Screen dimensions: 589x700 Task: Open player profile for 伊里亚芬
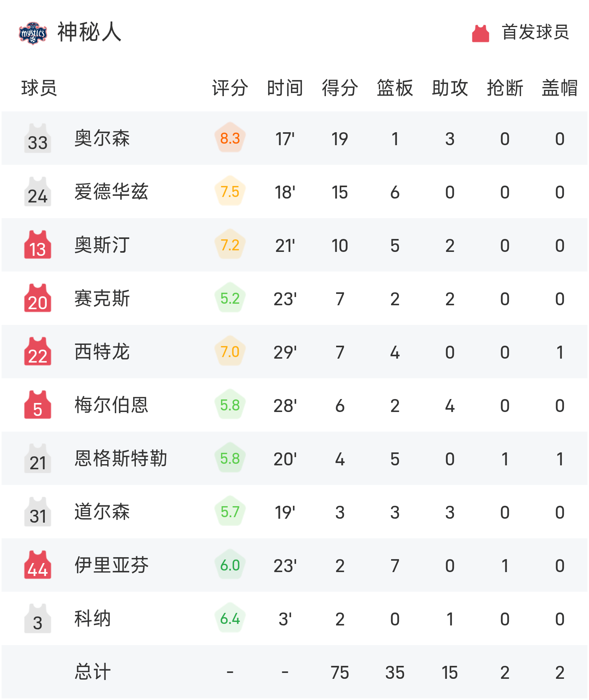pyautogui.click(x=111, y=565)
